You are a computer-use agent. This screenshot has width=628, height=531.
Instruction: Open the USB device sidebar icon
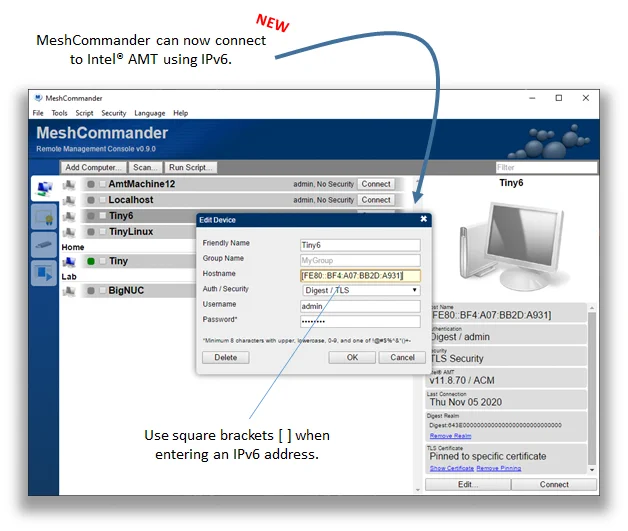pos(44,244)
